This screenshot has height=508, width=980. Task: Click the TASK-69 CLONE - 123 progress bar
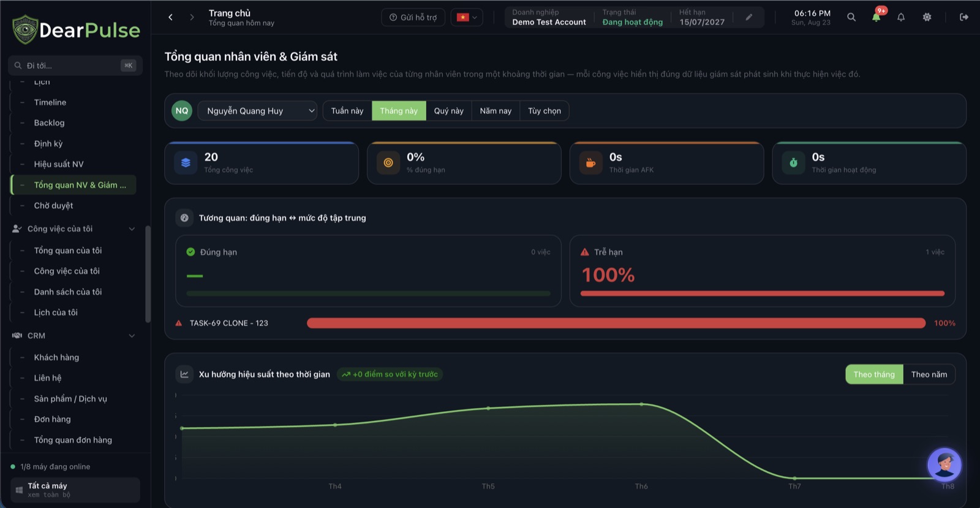click(x=616, y=323)
